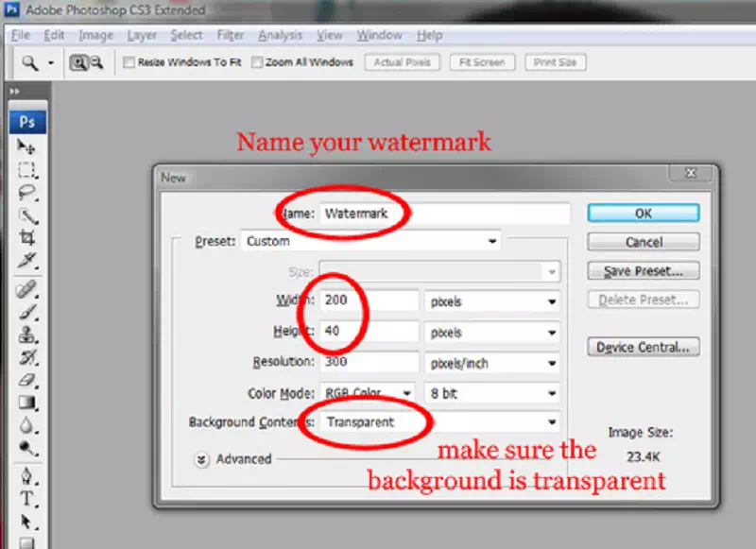Click the Fit Screen button
Screen dimensions: 756x549
click(x=482, y=62)
